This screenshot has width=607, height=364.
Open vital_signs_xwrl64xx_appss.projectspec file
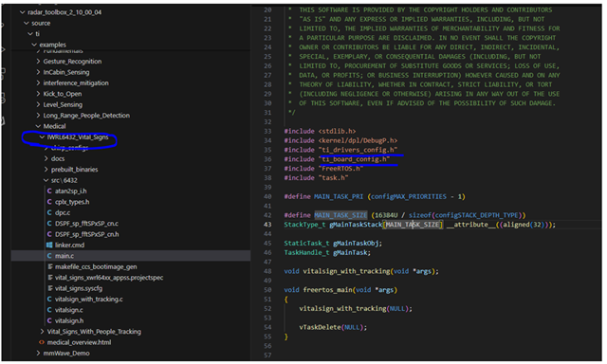tap(109, 278)
